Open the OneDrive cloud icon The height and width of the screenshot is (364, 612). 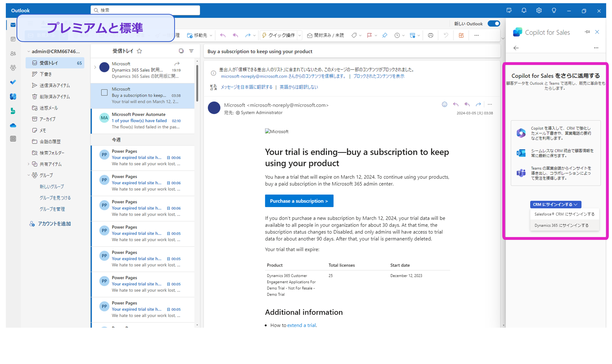tap(13, 125)
